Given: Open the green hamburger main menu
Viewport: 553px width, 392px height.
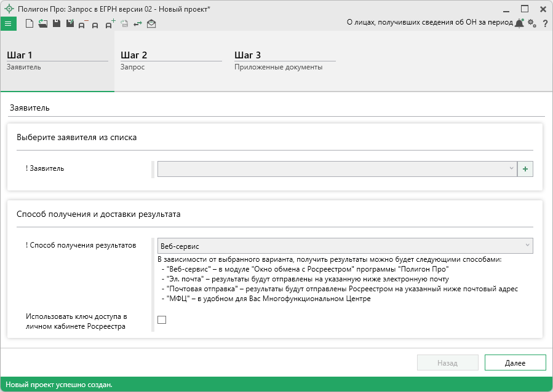Looking at the screenshot, I should (x=8, y=23).
